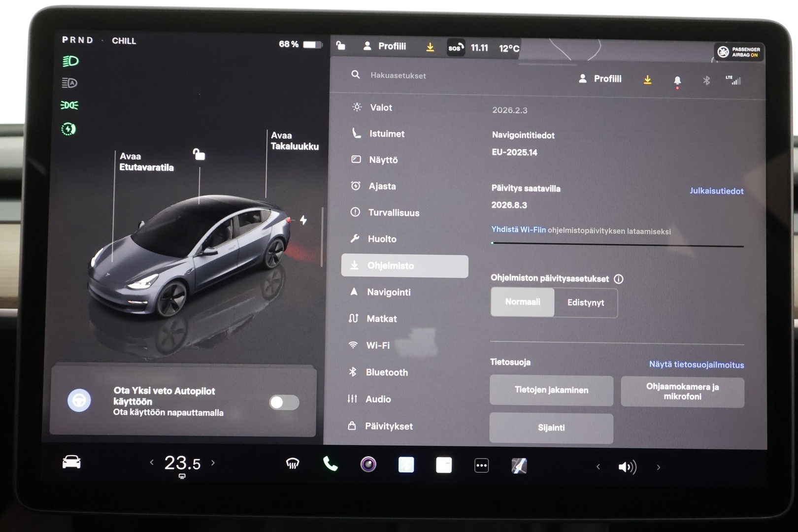Tap the low beam headlight indicator
Screen dimensions: 798x532
70,61
